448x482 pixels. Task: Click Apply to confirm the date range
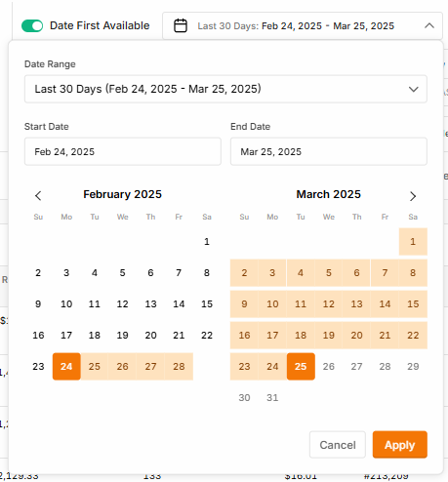(x=400, y=445)
